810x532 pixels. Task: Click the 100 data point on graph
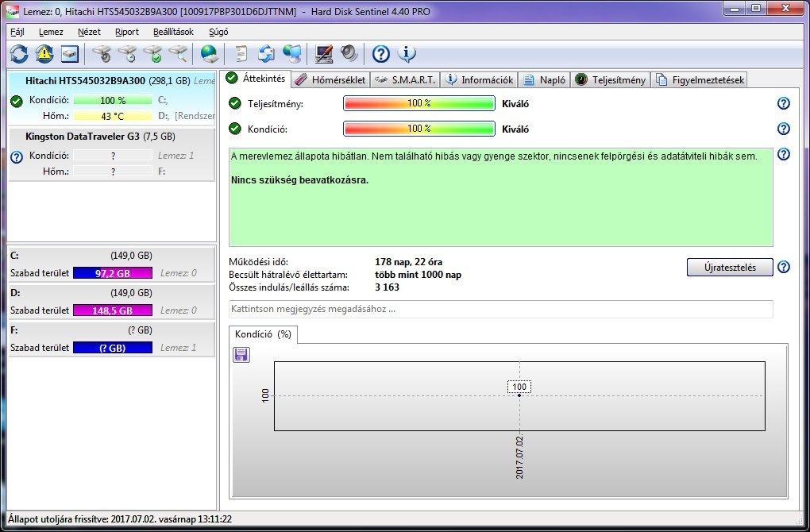click(x=519, y=395)
